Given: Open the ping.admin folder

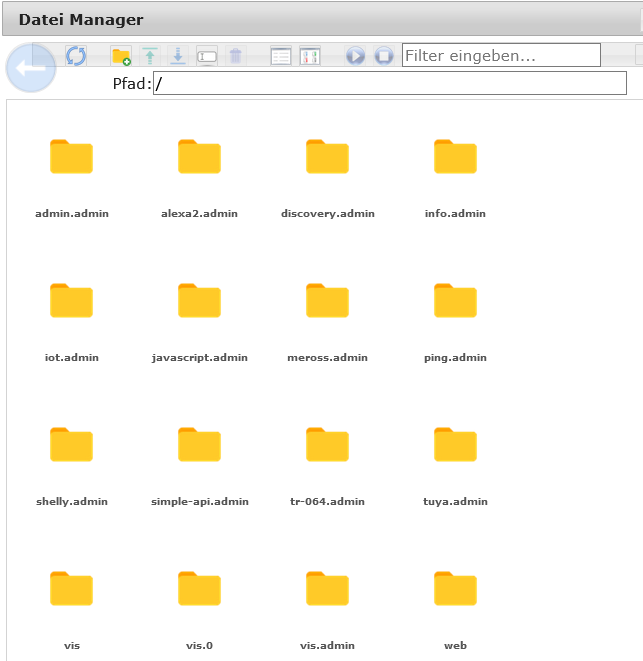Looking at the screenshot, I should click(455, 301).
